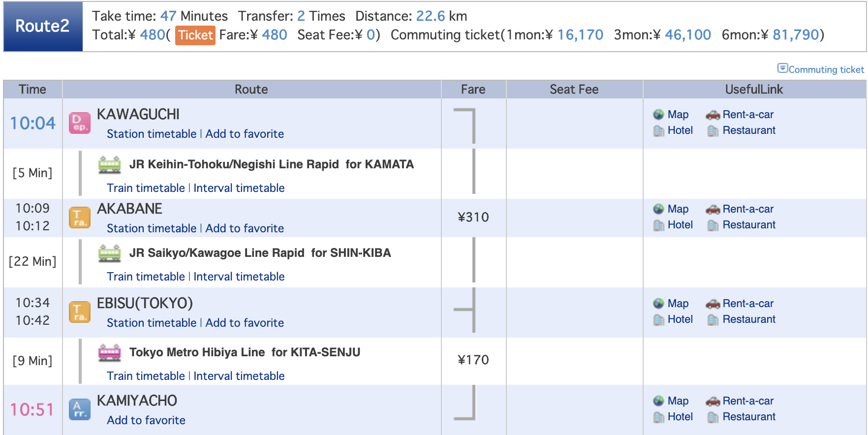Image resolution: width=868 pixels, height=435 pixels.
Task: Click the pink Dep. icon beside KAWAGUCHI
Action: coord(80,123)
